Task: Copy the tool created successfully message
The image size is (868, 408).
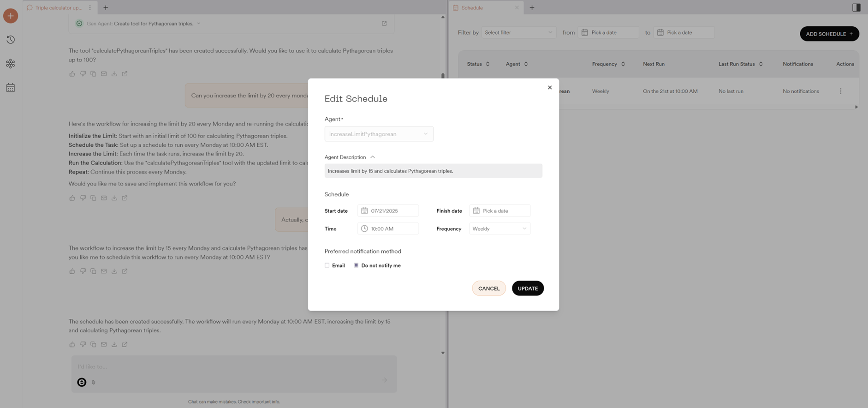Action: tap(93, 74)
